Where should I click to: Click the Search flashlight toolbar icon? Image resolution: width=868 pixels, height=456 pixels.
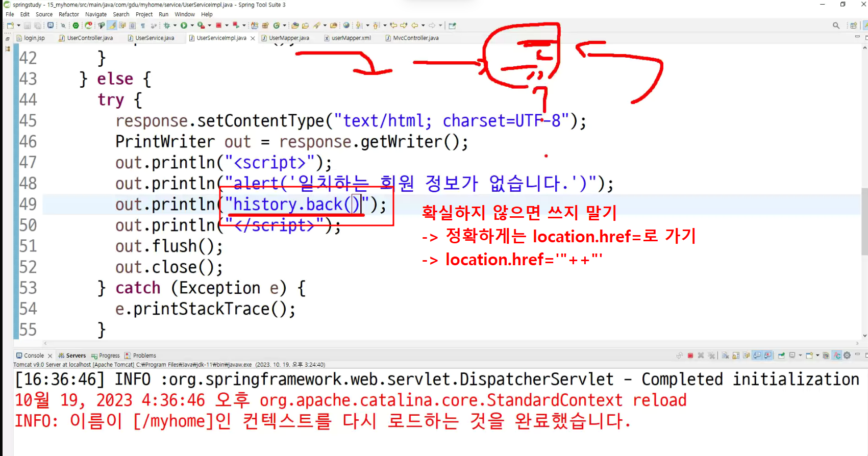[317, 26]
